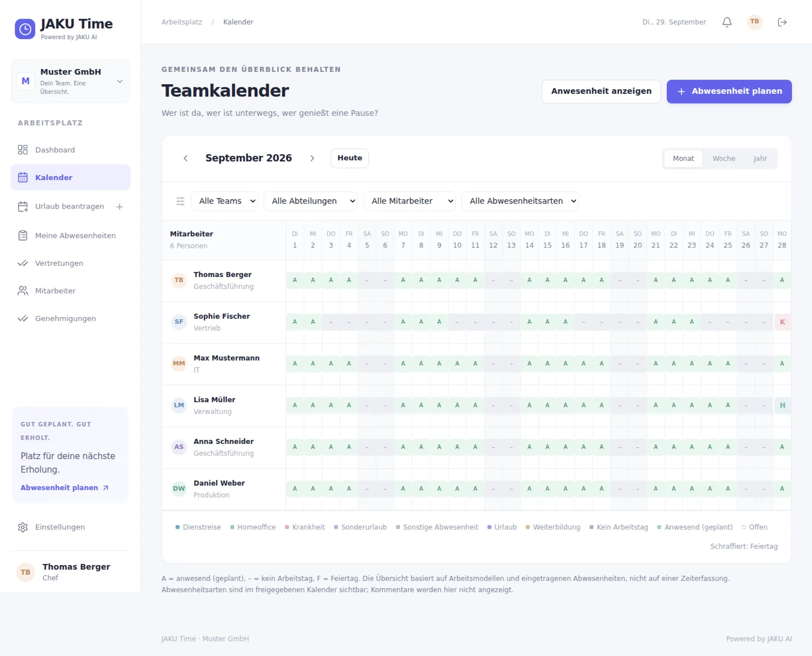Open the TB user avatar in header
Image resolution: width=812 pixels, height=656 pixels.
tap(755, 22)
